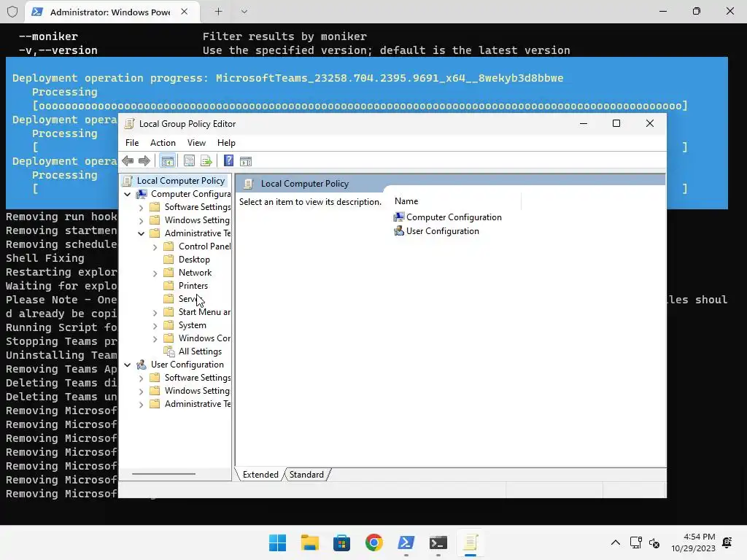Expand the System folder node
This screenshot has width=747, height=560.
(x=155, y=326)
